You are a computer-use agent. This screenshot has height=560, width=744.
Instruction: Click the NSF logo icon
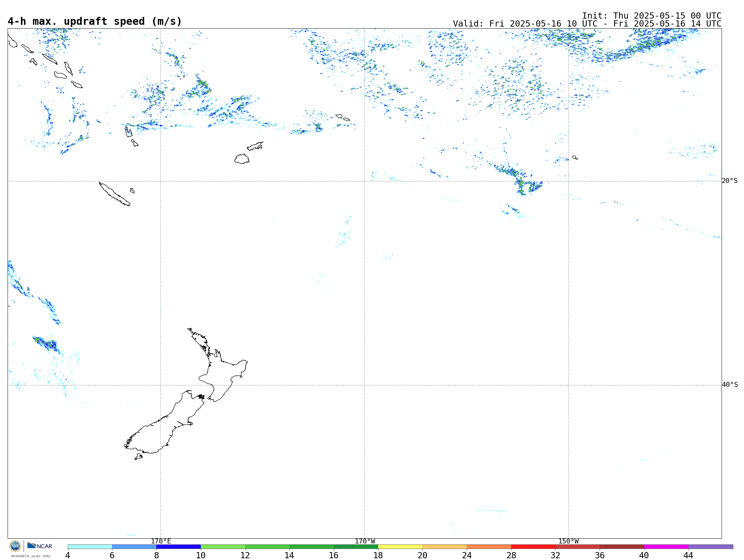tap(15, 546)
